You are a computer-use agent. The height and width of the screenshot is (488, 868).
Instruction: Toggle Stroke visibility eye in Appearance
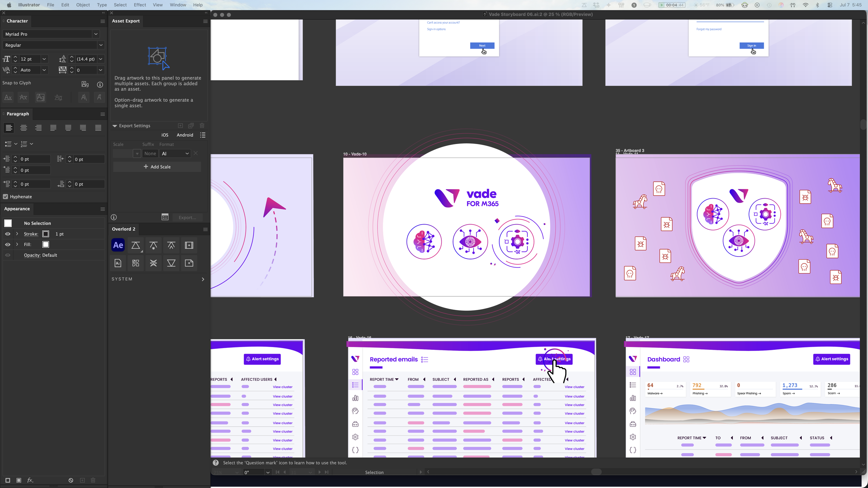coord(8,234)
